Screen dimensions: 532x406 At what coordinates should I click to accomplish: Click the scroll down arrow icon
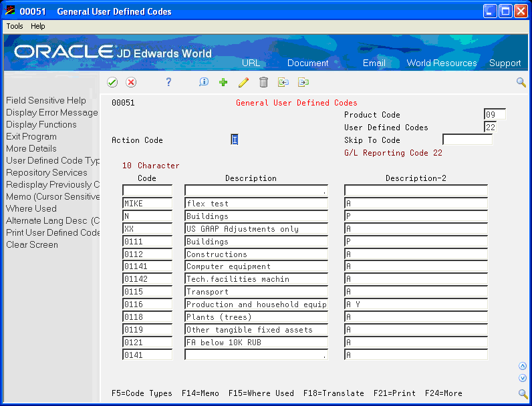[523, 378]
